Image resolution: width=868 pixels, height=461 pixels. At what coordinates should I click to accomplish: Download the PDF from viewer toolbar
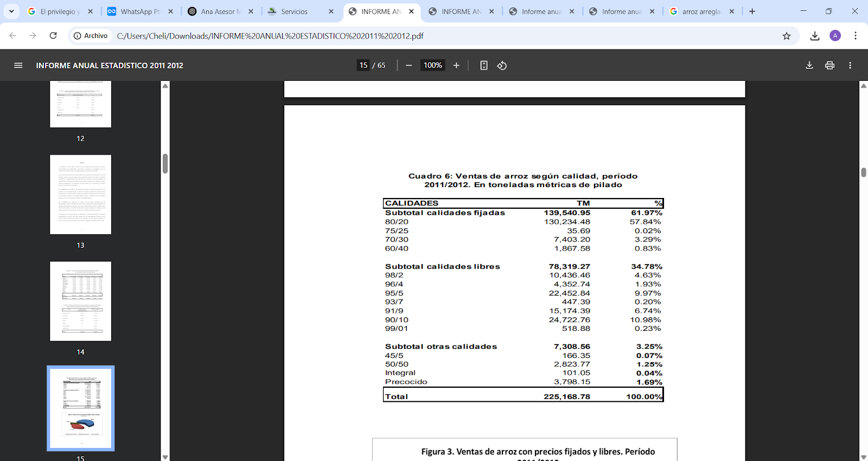point(809,65)
